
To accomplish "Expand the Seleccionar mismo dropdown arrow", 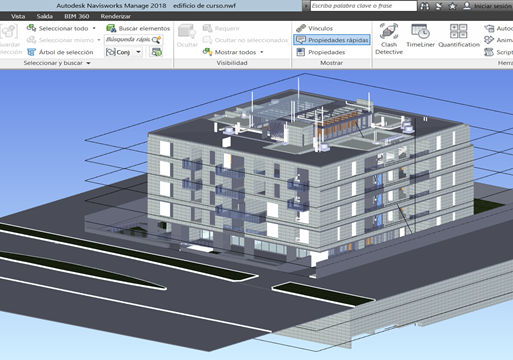I will 99,40.
